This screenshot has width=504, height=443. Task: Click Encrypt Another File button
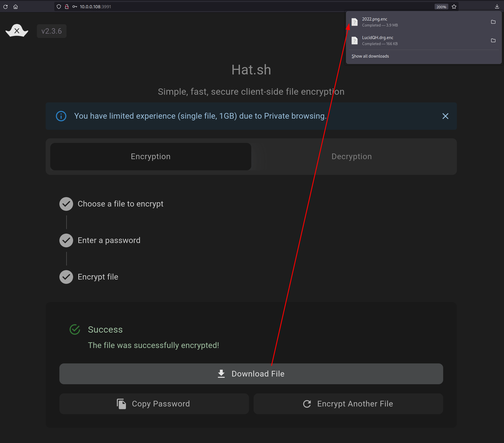pyautogui.click(x=348, y=404)
